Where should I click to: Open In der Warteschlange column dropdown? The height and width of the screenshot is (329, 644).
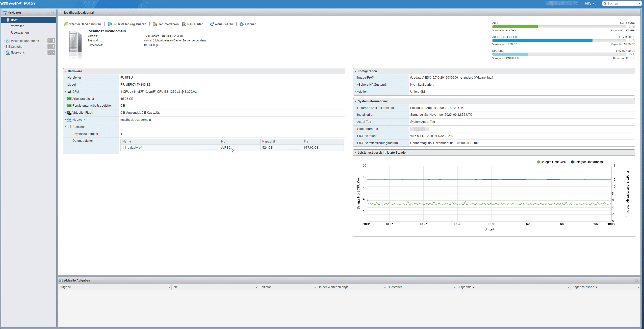click(x=385, y=287)
